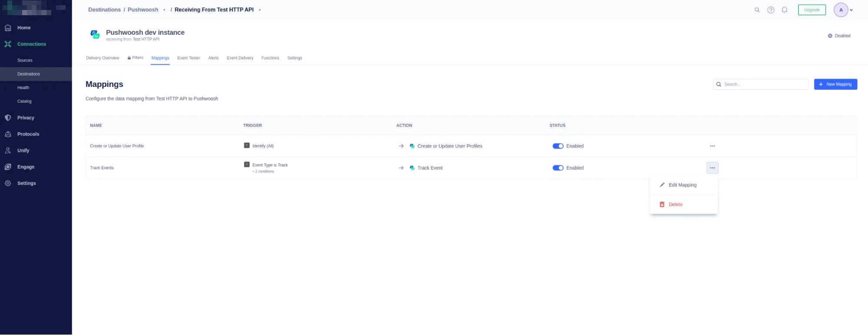
Task: Click the New Mapping button
Action: coord(835,84)
